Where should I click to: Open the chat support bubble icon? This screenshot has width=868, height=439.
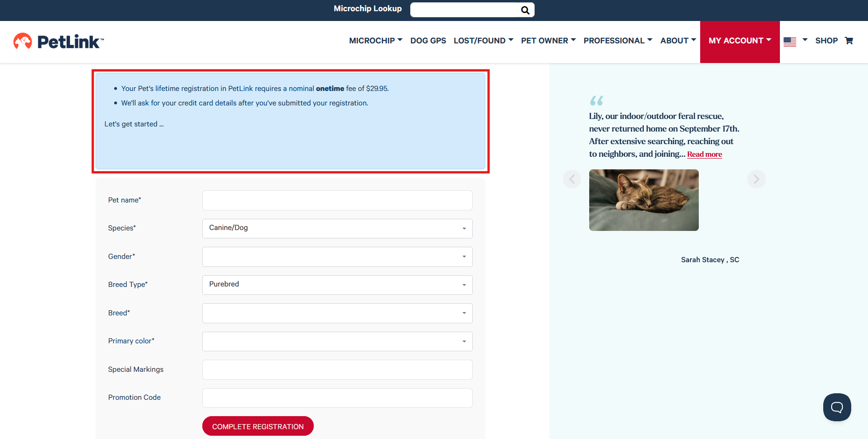[x=837, y=407]
